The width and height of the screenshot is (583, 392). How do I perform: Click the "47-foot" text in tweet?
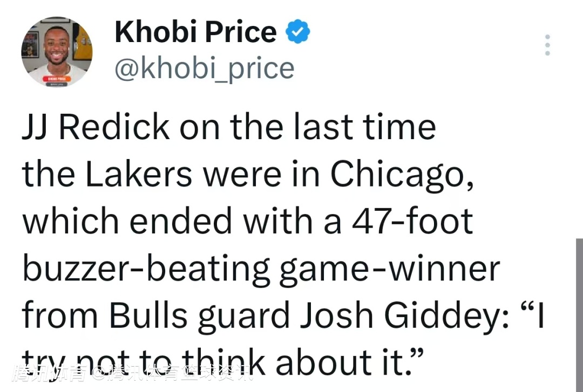pyautogui.click(x=411, y=221)
